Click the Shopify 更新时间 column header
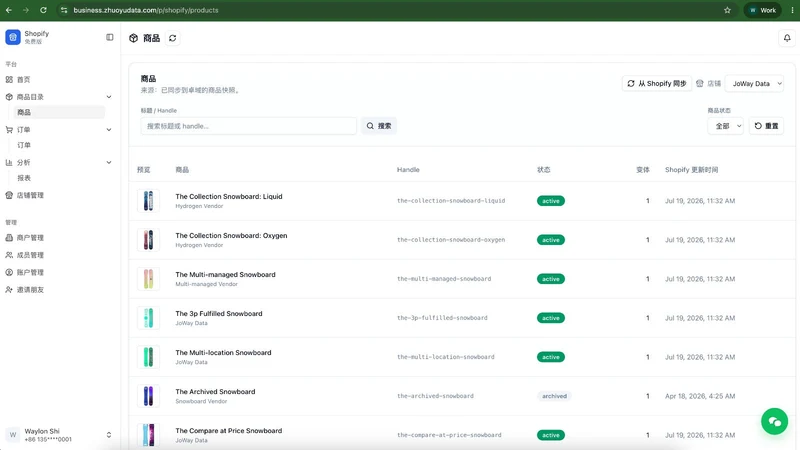This screenshot has height=450, width=800. (x=691, y=170)
